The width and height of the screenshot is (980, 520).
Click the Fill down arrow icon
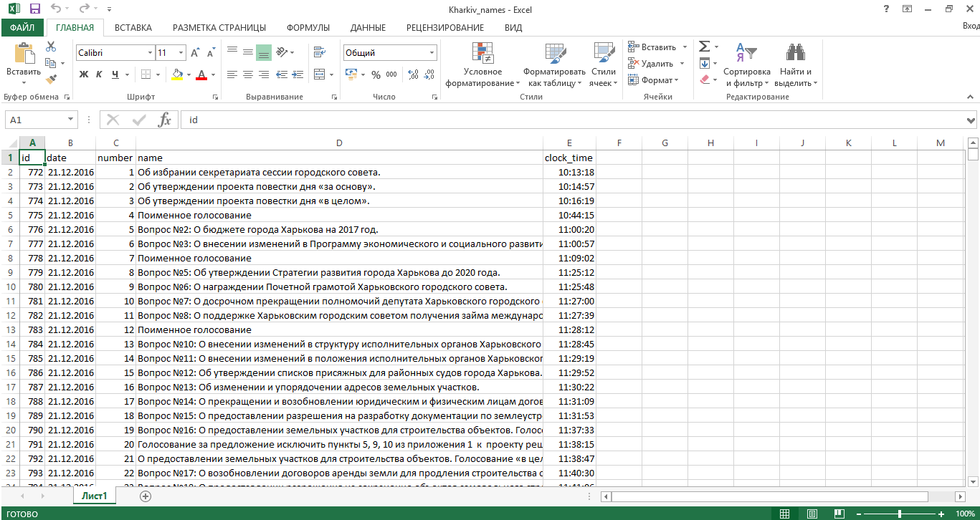click(x=704, y=63)
